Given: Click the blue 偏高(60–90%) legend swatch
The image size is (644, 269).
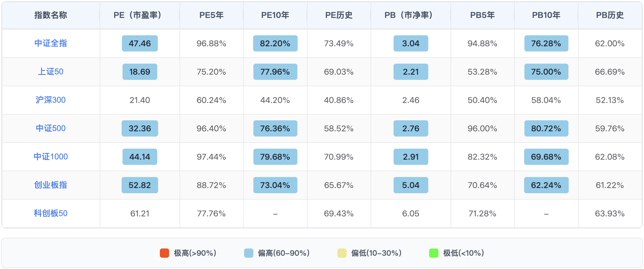Looking at the screenshot, I should pos(248,253).
